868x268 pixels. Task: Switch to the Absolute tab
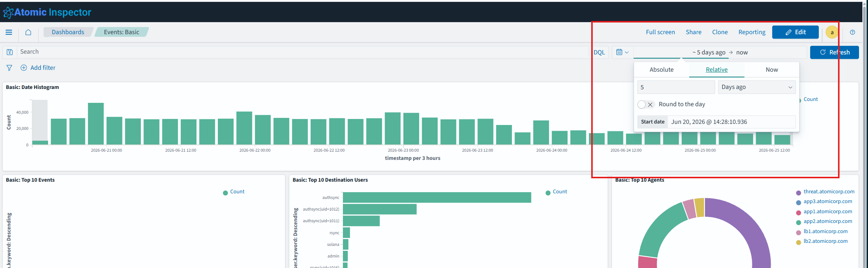661,70
